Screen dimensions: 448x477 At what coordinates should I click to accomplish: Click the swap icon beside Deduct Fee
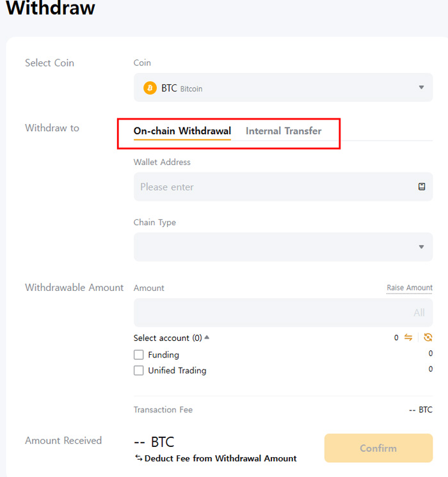[x=138, y=458]
